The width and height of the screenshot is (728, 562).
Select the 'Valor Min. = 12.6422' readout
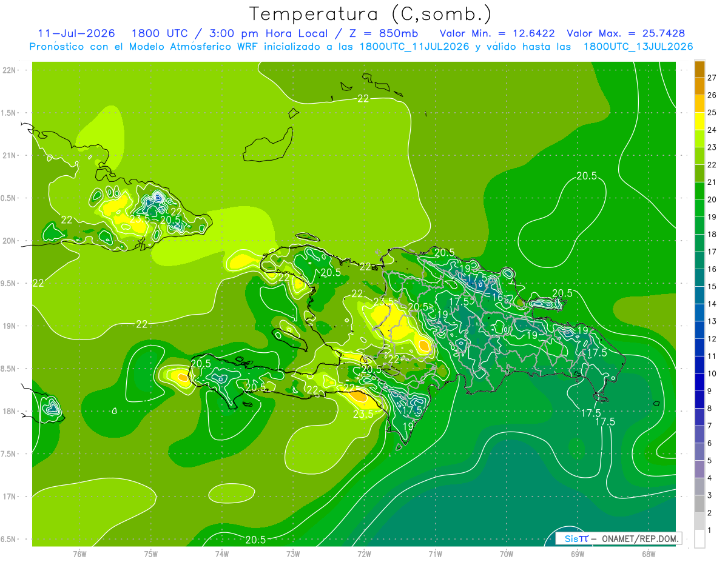[x=496, y=33]
